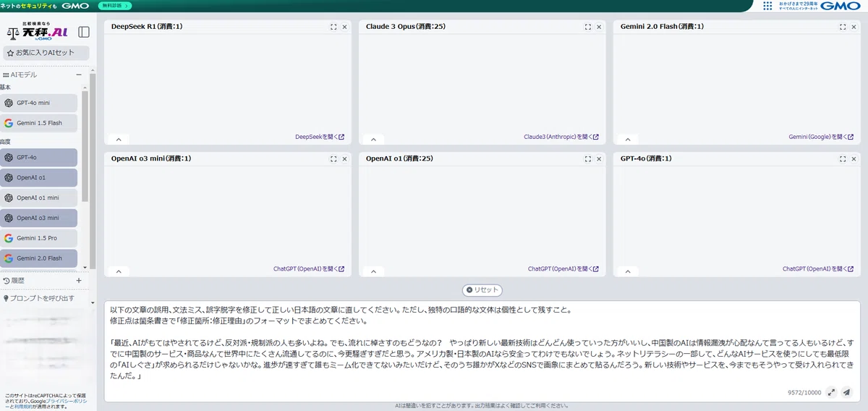Click the 無料診断 button in top banner
Viewport: 868px width, 411px height.
point(116,6)
